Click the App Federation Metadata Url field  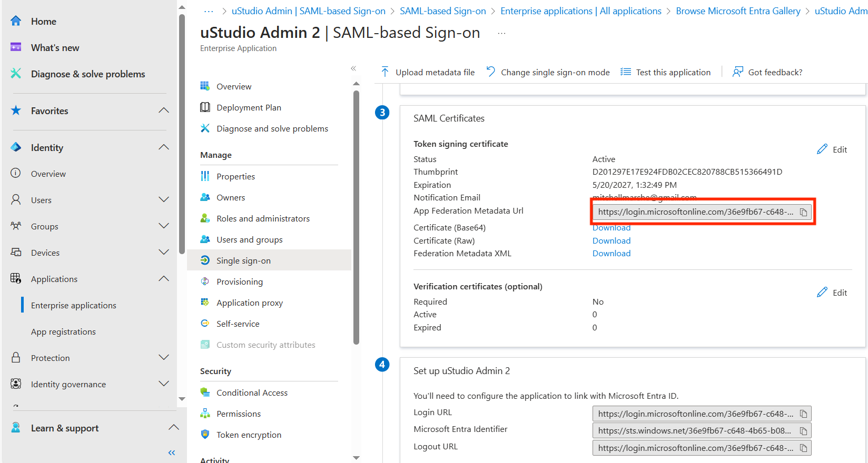(x=694, y=212)
